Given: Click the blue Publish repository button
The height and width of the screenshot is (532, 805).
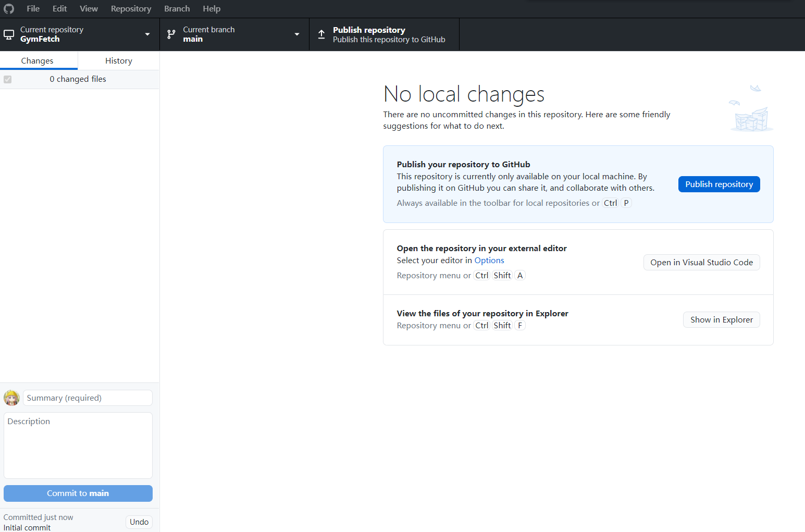Looking at the screenshot, I should (x=719, y=184).
